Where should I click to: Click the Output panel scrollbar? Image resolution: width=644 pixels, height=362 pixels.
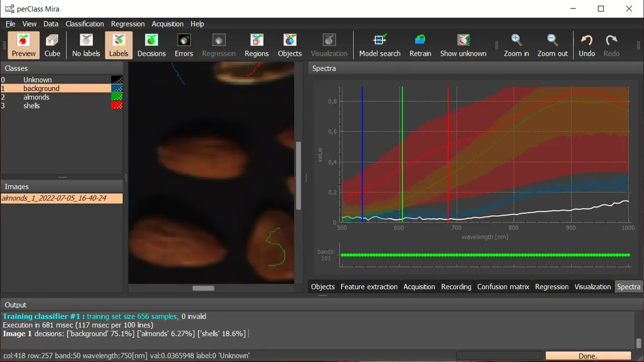click(638, 343)
